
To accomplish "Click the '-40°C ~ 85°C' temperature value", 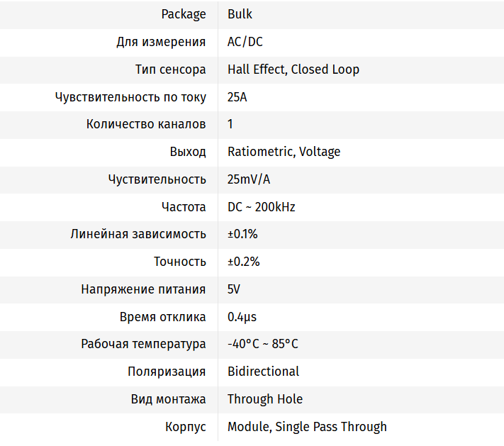I will pyautogui.click(x=262, y=344).
